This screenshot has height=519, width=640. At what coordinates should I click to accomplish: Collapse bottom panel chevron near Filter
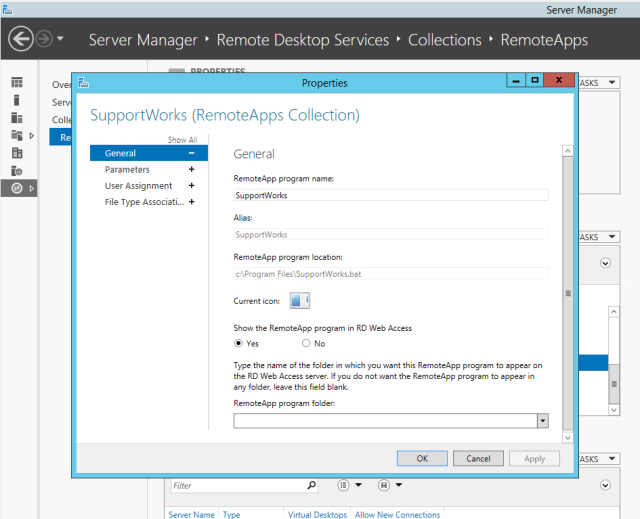point(605,485)
